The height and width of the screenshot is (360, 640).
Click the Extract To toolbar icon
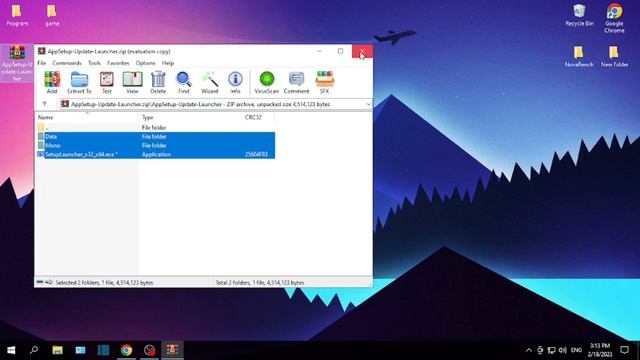tap(79, 82)
